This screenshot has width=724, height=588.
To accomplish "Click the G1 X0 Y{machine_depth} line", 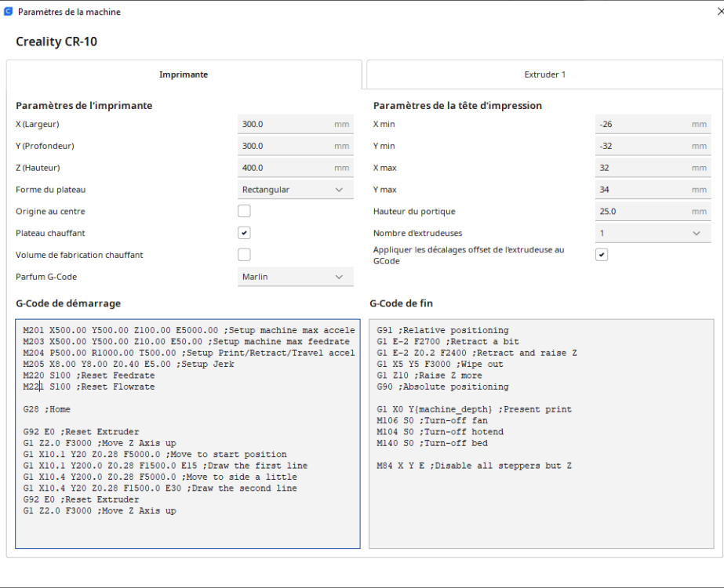I will pyautogui.click(x=475, y=409).
